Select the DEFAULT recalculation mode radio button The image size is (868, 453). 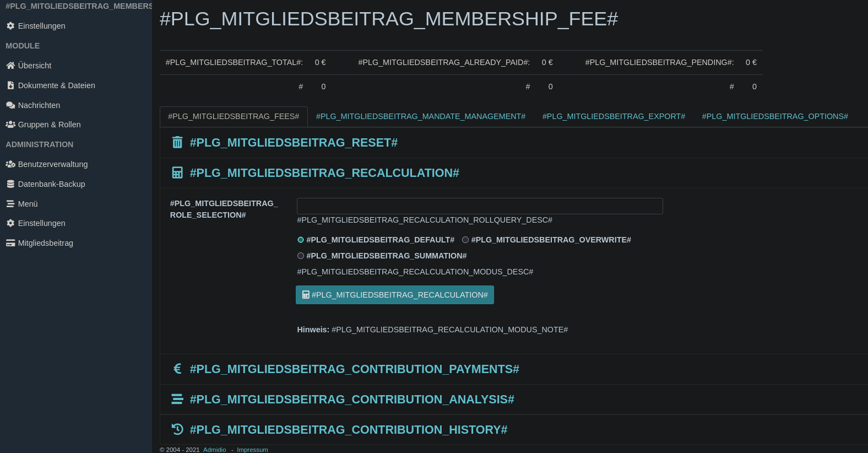[x=301, y=240]
